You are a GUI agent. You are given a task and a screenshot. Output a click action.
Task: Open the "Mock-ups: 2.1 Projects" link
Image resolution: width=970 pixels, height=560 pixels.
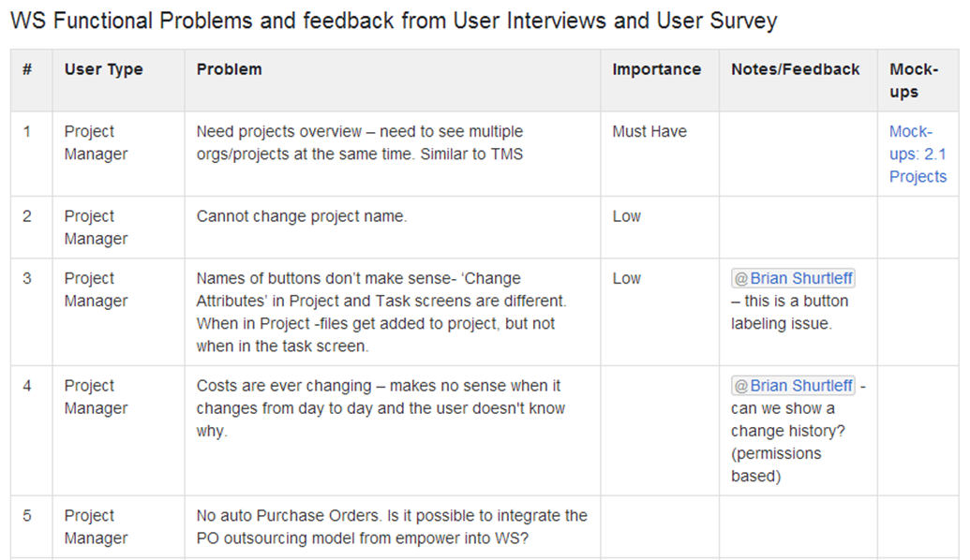[918, 155]
